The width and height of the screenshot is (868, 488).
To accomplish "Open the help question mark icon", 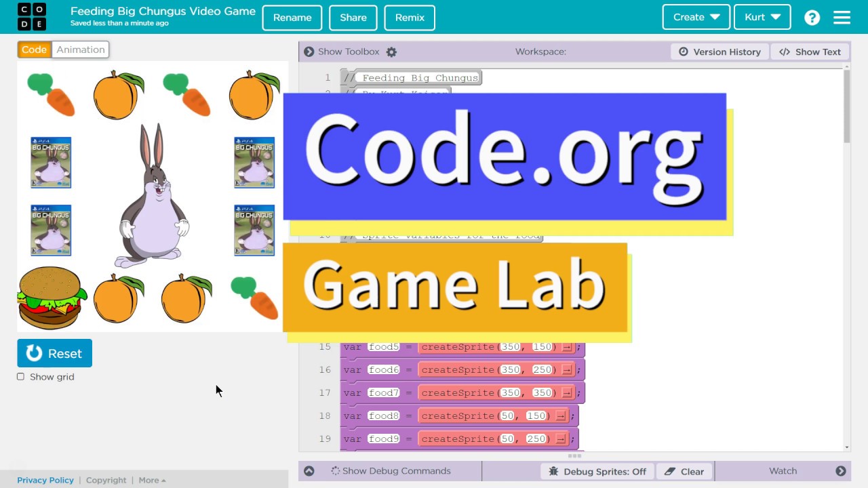I will point(812,18).
